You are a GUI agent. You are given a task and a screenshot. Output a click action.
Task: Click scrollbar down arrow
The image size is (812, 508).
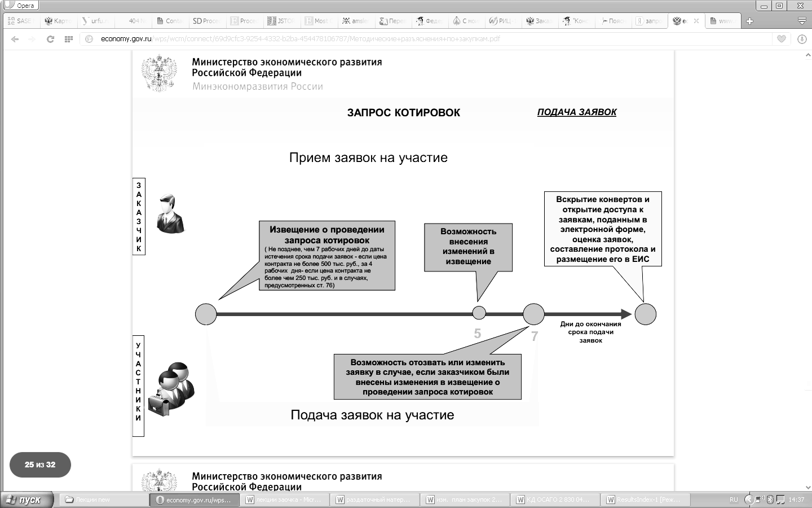tap(807, 487)
